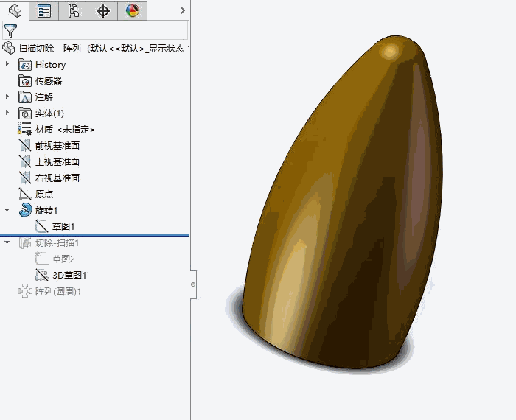Image resolution: width=516 pixels, height=420 pixels.
Task: Collapse the 旋转1 revolve feature
Action: 7,210
